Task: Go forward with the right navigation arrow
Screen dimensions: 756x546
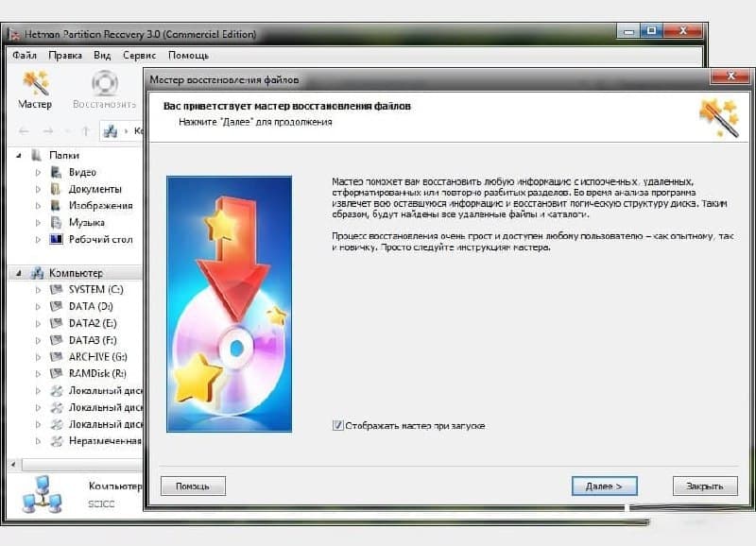Action: (x=47, y=131)
